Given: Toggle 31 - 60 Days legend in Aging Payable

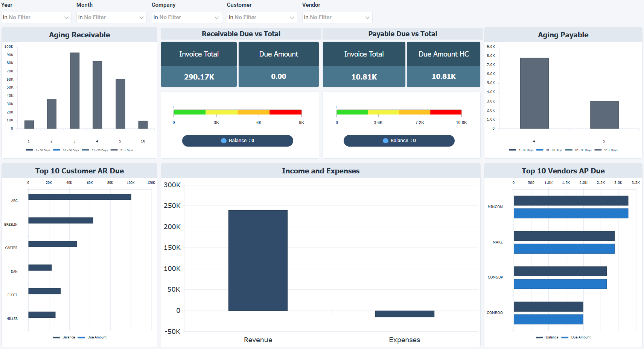Looking at the screenshot, I should coord(550,150).
